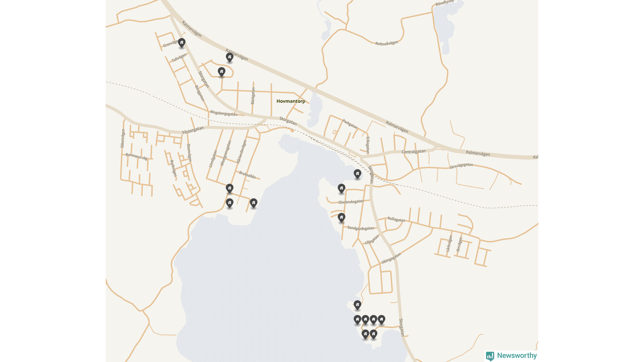
Task: Click the Rottnevägen road label
Action: (x=386, y=43)
